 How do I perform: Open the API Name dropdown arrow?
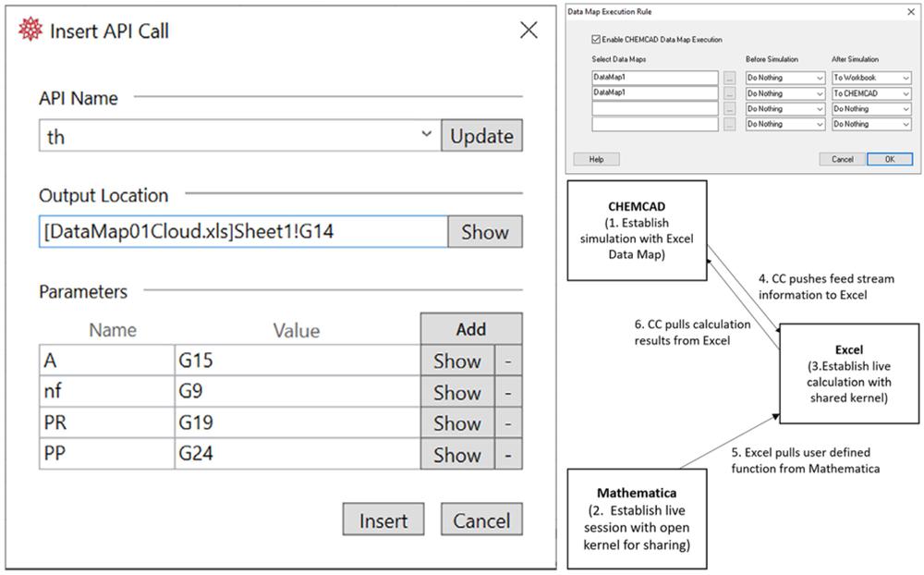point(427,134)
